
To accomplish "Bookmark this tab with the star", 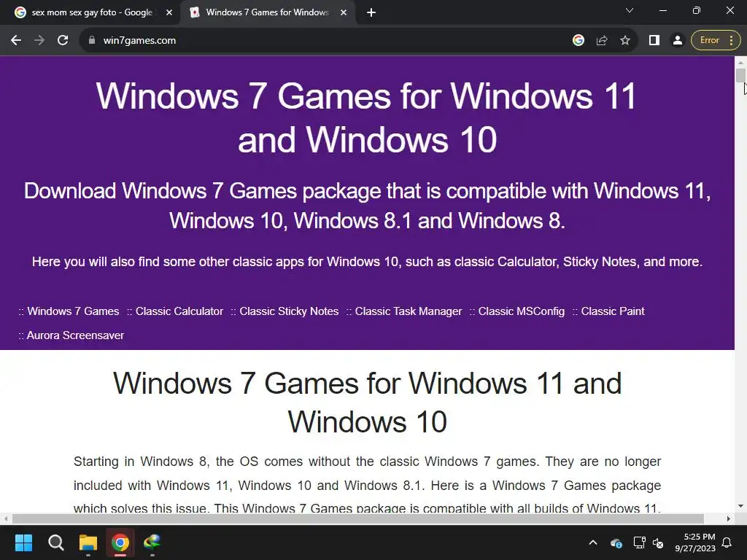I will (625, 41).
